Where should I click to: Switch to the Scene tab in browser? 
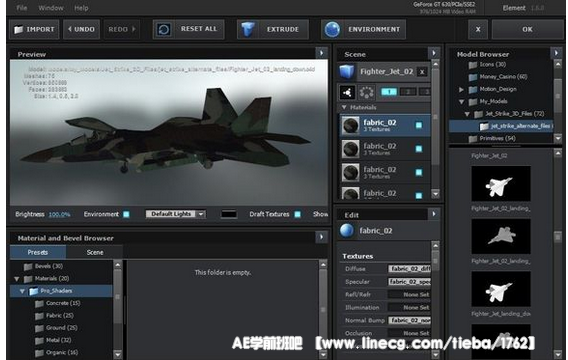95,252
